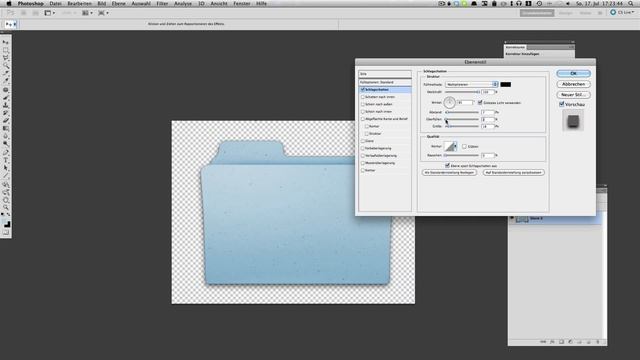The image size is (640, 360).
Task: Enable Schein nach außen style
Action: pyautogui.click(x=362, y=104)
